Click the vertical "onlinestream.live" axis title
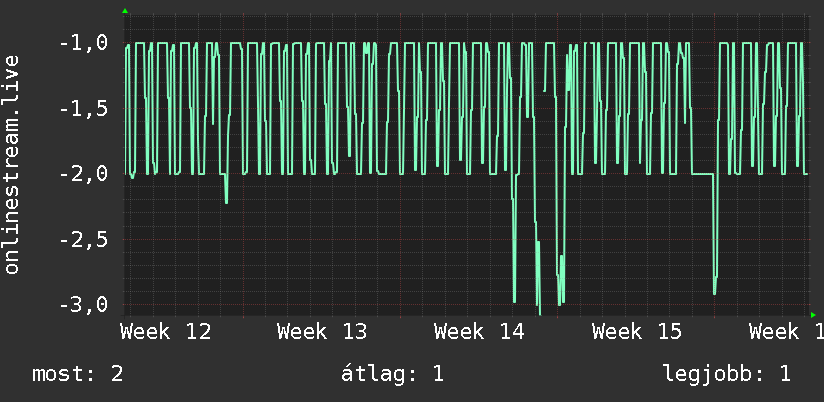The image size is (824, 402). (12, 164)
